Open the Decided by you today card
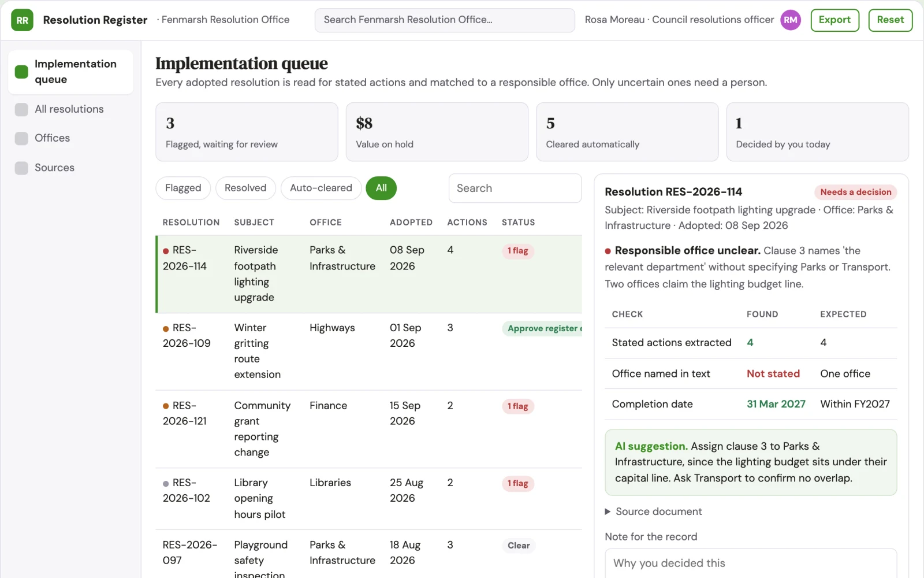 (817, 132)
